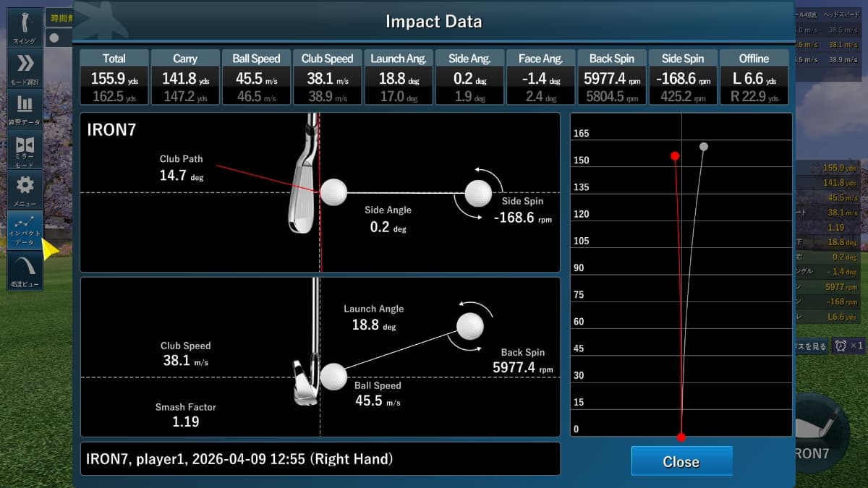Select the Carry stat header
The height and width of the screenshot is (488, 868).
pyautogui.click(x=185, y=59)
